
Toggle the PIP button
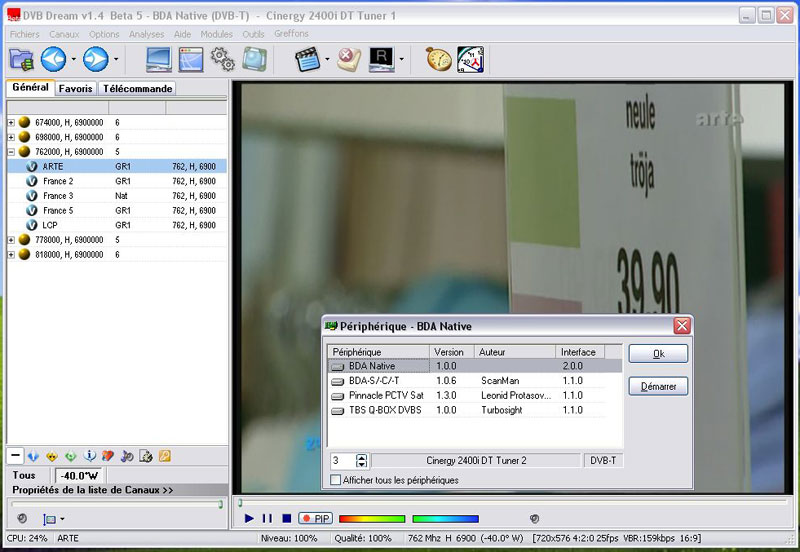pyautogui.click(x=315, y=518)
